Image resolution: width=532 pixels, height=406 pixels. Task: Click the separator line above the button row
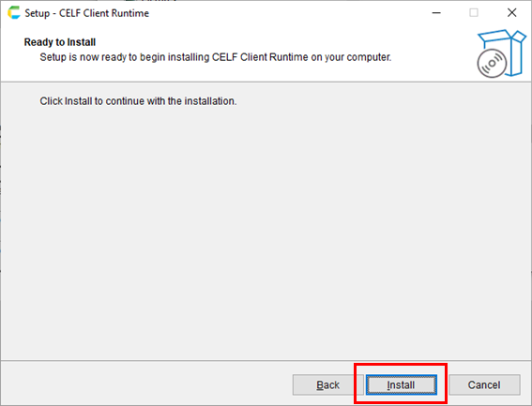point(266,361)
